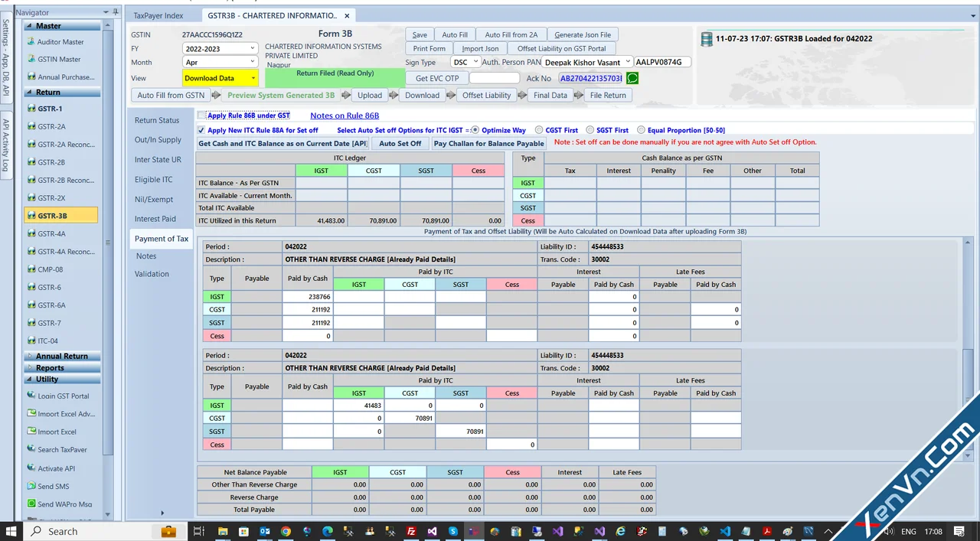The image size is (980, 541).
Task: Expand the Annual Return navigator section
Action: (62, 356)
